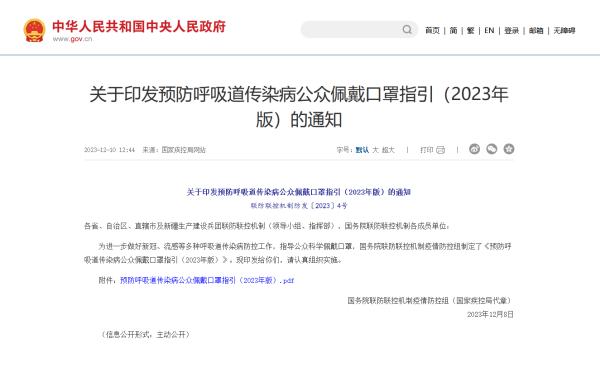
Task: Click the 打印 print link
Action: 427,150
